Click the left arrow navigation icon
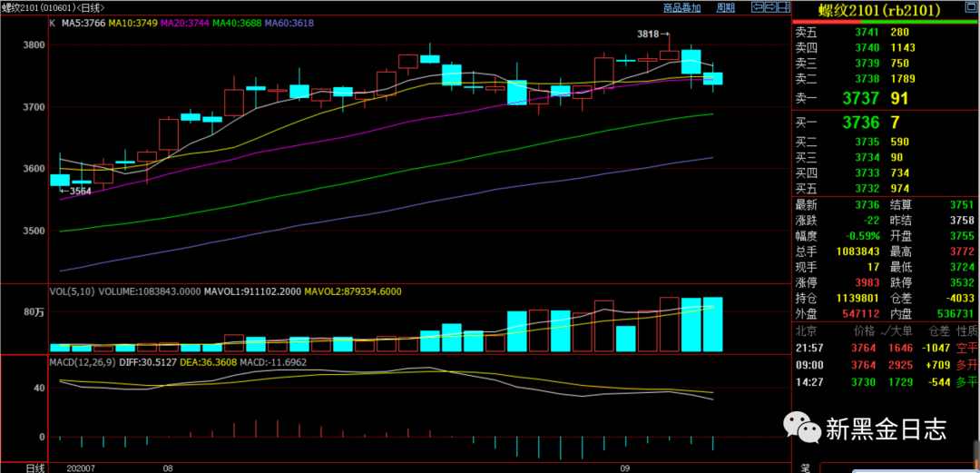980x473 pixels. [x=757, y=7]
